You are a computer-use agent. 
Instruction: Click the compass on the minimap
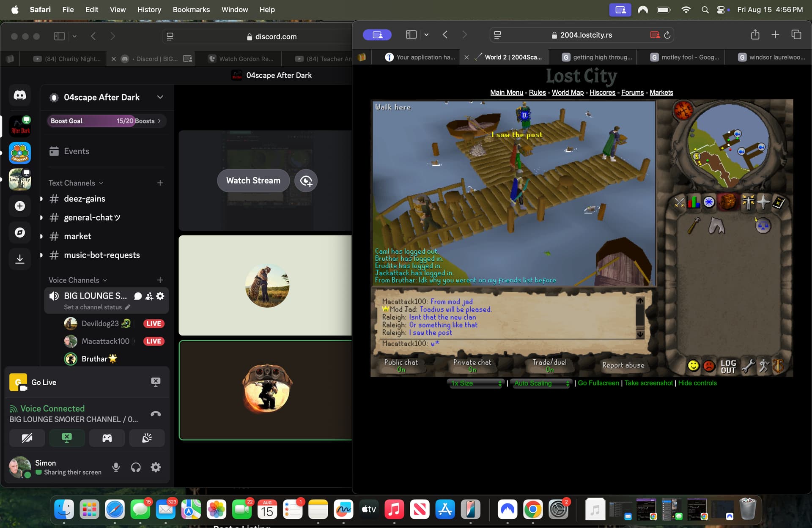coord(683,111)
